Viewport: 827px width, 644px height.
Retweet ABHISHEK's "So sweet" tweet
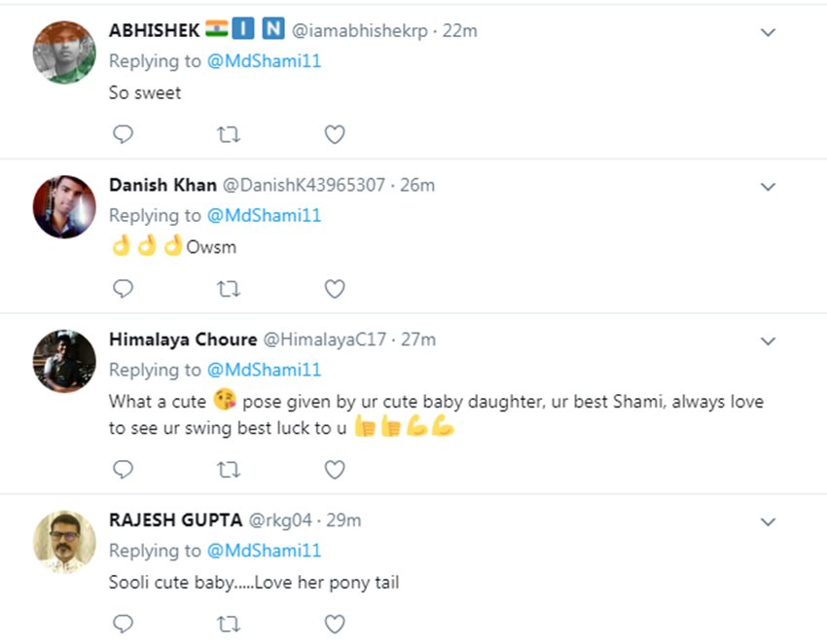point(229,134)
